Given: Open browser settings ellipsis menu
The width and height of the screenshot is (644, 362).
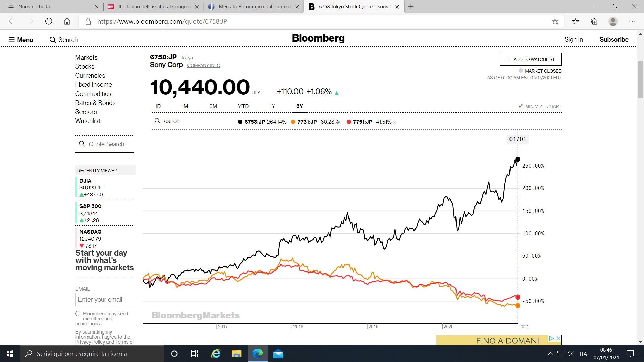Looking at the screenshot, I should tap(632, 21).
